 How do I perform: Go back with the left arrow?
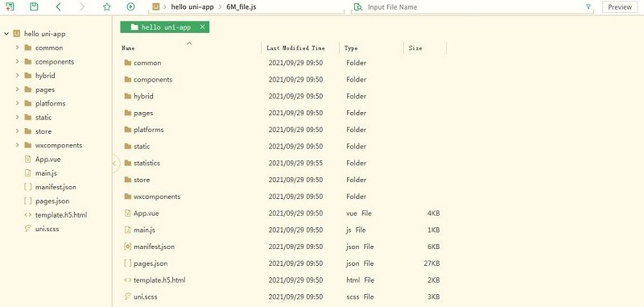(58, 6)
